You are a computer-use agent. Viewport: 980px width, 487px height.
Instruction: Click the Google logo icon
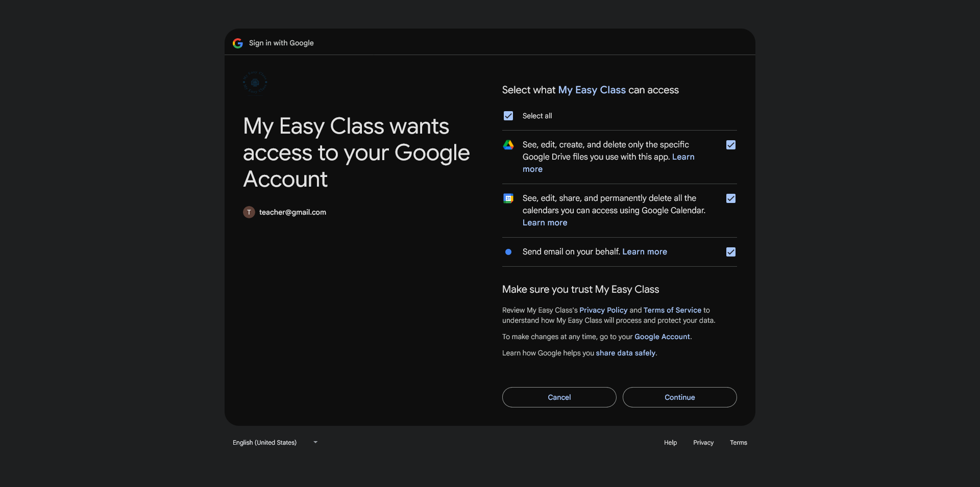click(x=238, y=43)
